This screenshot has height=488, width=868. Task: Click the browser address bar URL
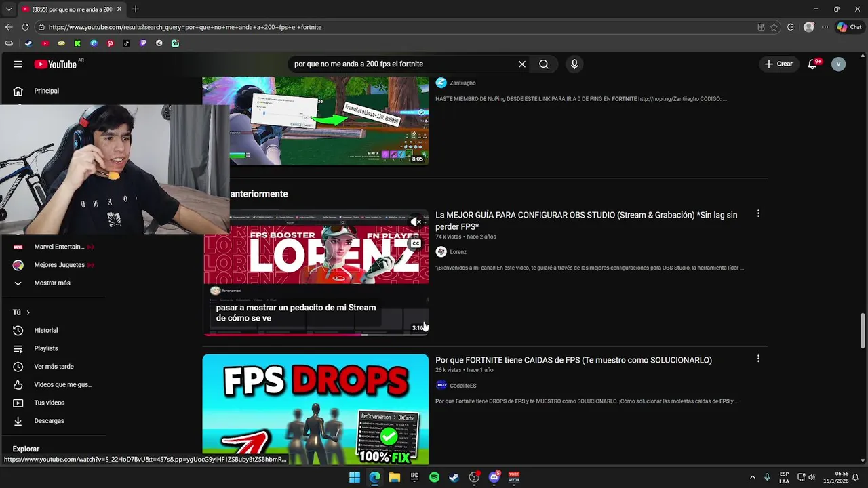[x=185, y=27]
